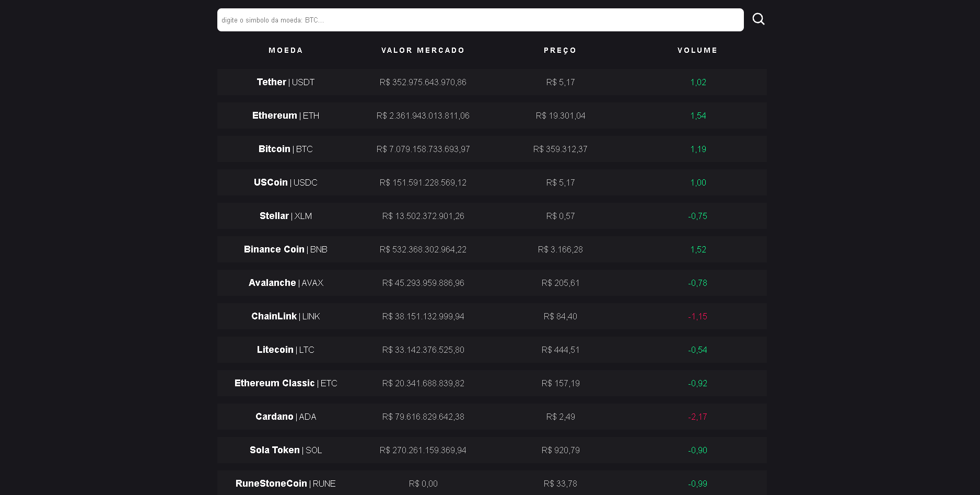Click Bitcoin price R$ 359.312,37

[x=561, y=149]
